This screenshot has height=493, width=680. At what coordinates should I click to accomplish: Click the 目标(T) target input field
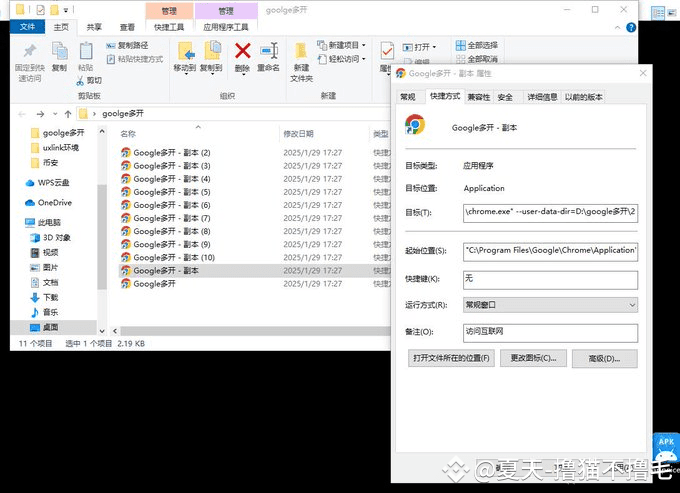550,212
